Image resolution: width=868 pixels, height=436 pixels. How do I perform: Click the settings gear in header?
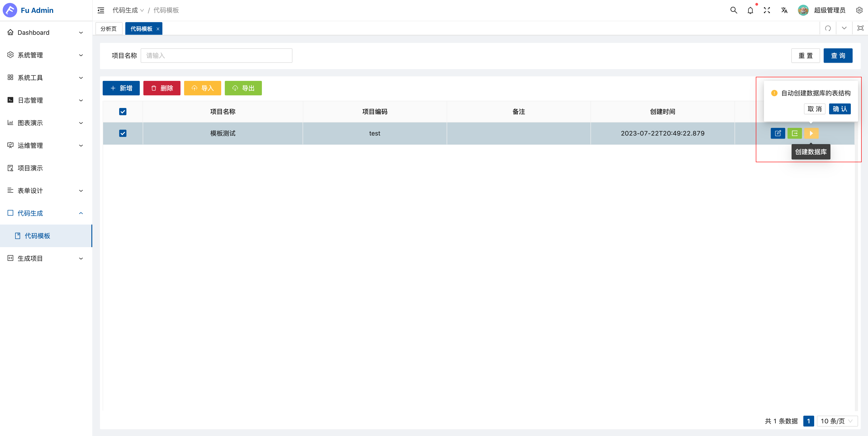point(859,10)
